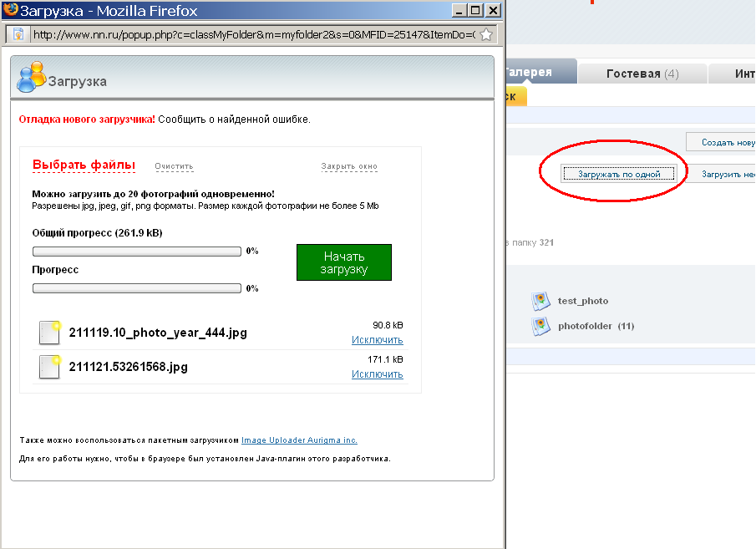This screenshot has height=549, width=756.
Task: Maximize the Загрузка Firefox window
Action: (x=476, y=10)
